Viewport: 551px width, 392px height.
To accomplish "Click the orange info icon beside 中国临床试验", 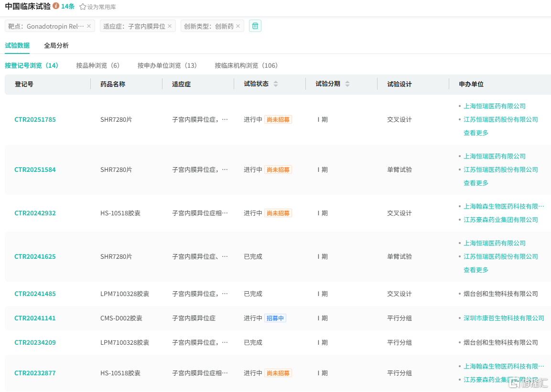I will [x=56, y=6].
